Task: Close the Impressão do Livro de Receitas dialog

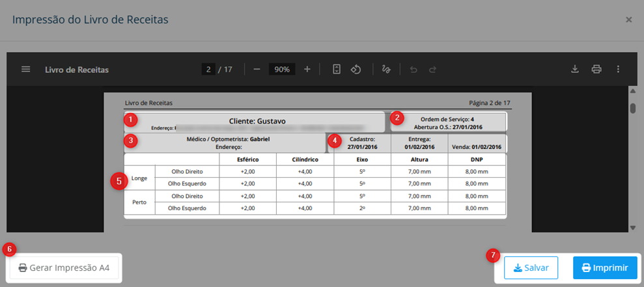Action: [629, 20]
